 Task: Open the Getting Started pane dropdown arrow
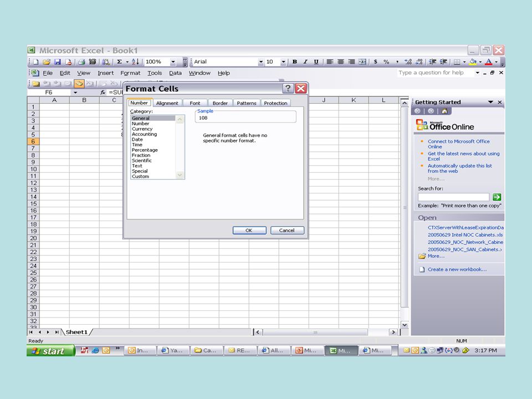click(x=490, y=102)
